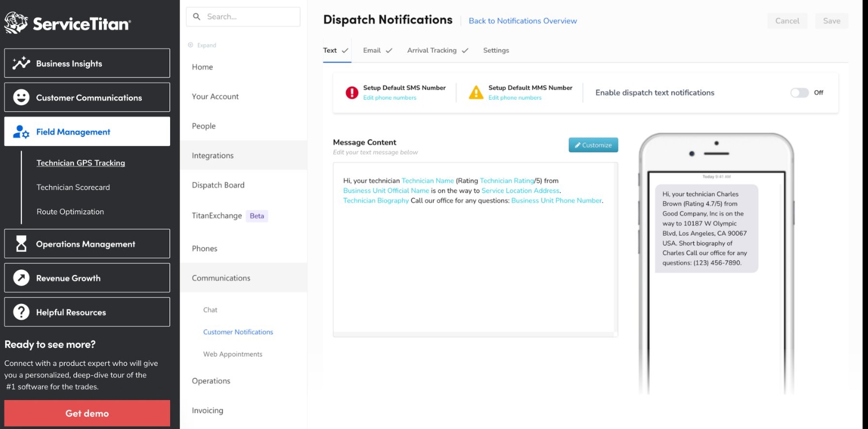The width and height of the screenshot is (868, 429).
Task: Click the Technician Rating placeholder
Action: 507,181
